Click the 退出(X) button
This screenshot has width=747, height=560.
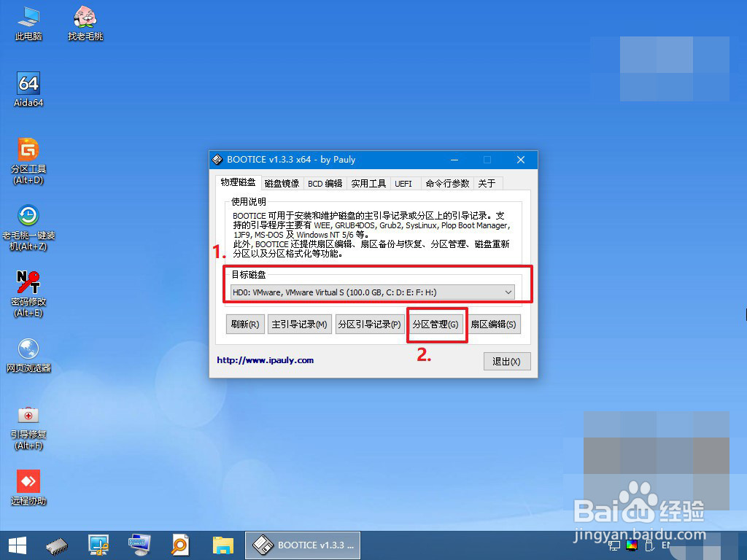click(506, 362)
